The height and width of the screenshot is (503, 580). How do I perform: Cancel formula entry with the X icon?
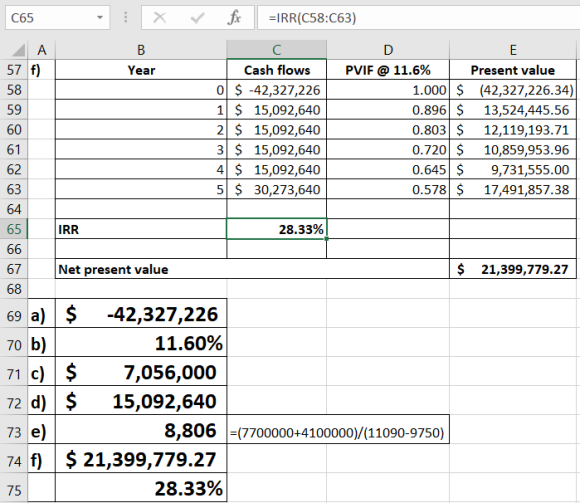pos(160,17)
